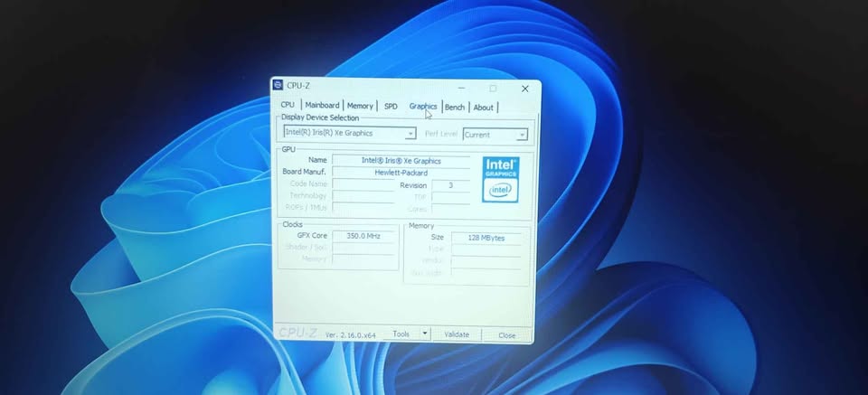Viewport: 868px width, 395px height.
Task: Click the Tools button
Action: click(x=401, y=334)
